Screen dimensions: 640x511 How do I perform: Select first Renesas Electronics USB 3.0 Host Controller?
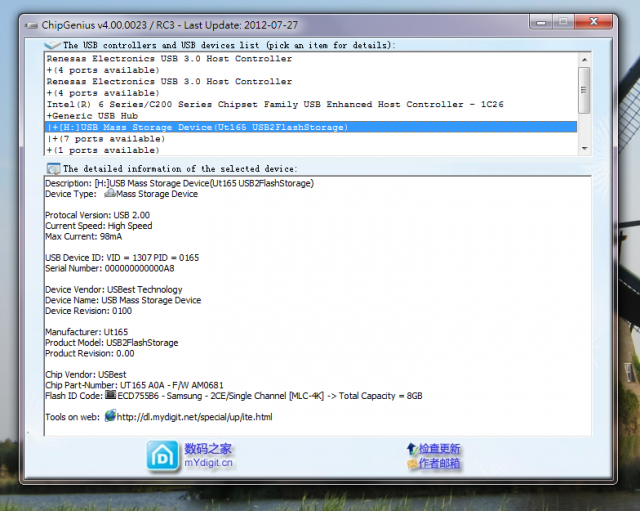point(311,58)
